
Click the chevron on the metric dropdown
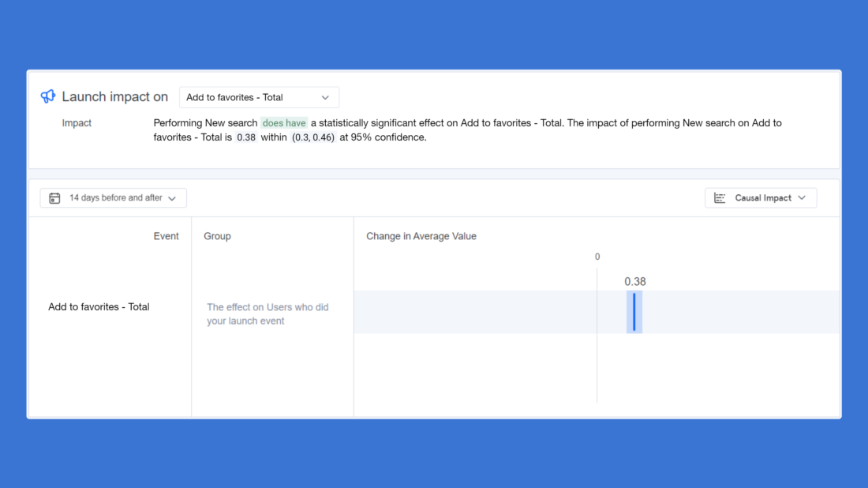click(x=324, y=97)
